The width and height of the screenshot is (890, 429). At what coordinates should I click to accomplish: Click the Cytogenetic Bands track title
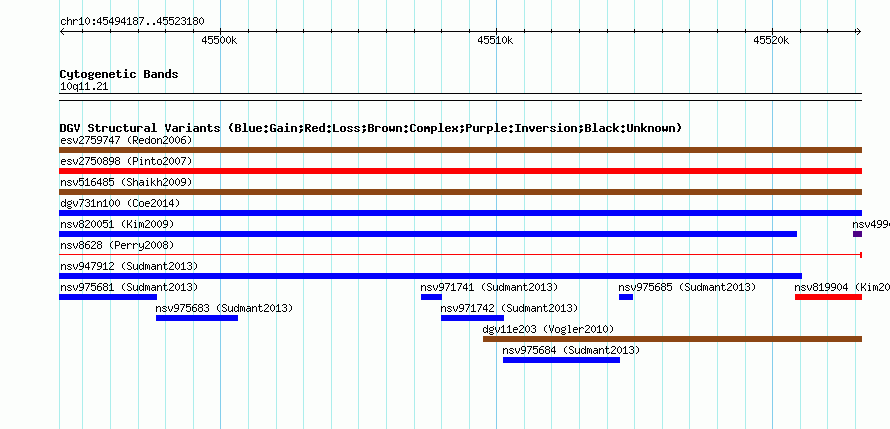(x=119, y=74)
